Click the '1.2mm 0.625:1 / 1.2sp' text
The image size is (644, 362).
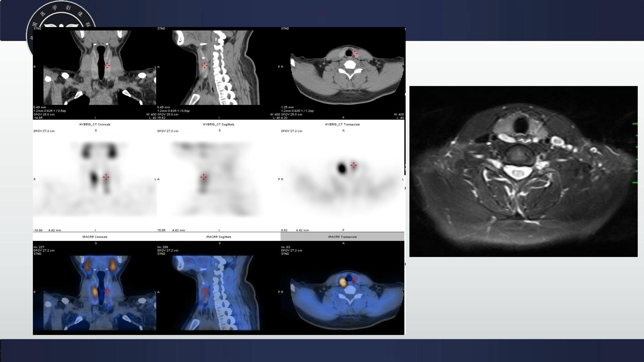[x=297, y=111]
